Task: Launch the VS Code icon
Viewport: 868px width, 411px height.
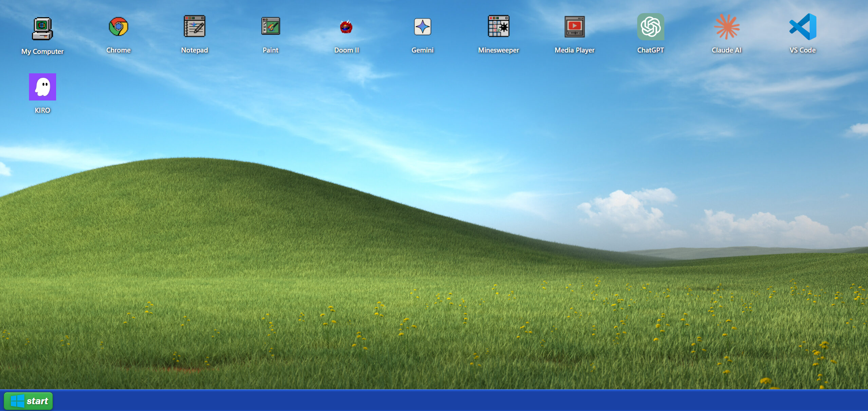Action: click(803, 27)
